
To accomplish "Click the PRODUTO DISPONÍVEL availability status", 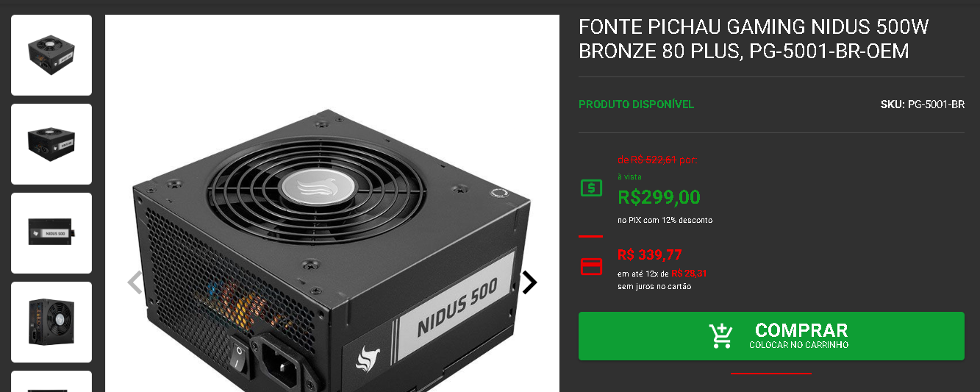I will pyautogui.click(x=636, y=104).
